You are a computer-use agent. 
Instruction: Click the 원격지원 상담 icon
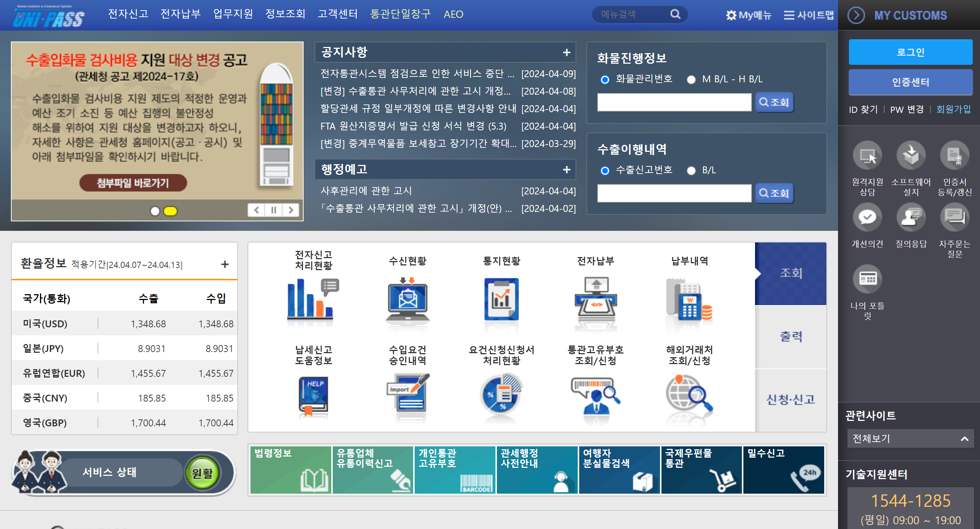coord(868,155)
